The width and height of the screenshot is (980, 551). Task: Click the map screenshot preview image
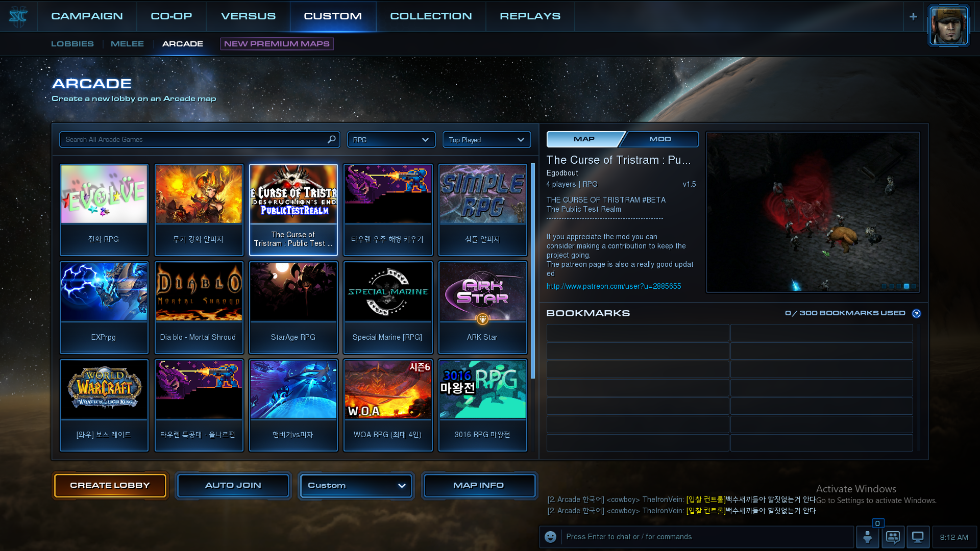click(x=813, y=212)
